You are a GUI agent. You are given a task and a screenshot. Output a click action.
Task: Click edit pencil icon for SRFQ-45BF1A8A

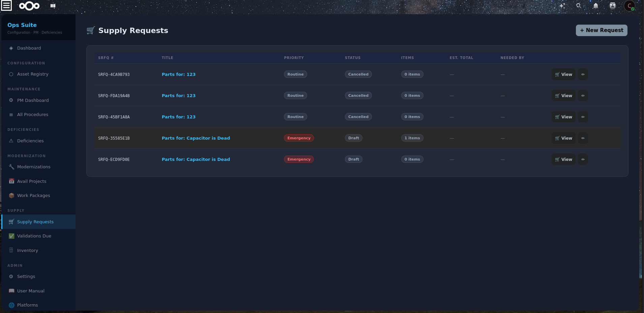pos(583,117)
